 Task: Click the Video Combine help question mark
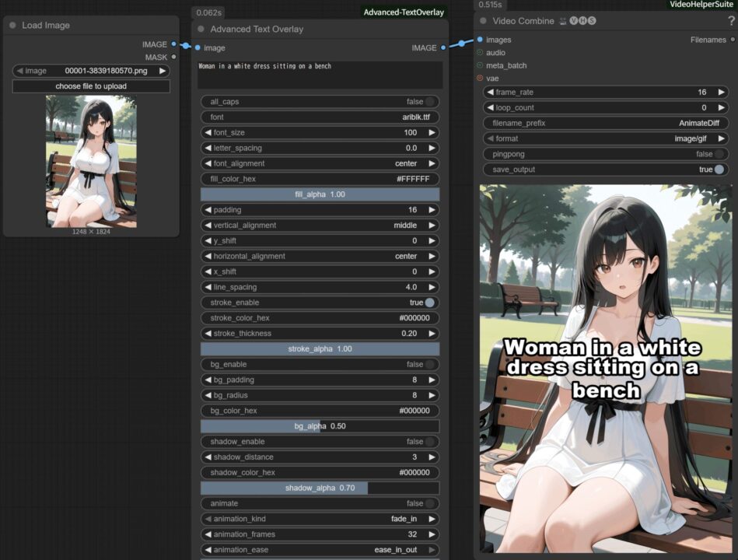point(731,21)
